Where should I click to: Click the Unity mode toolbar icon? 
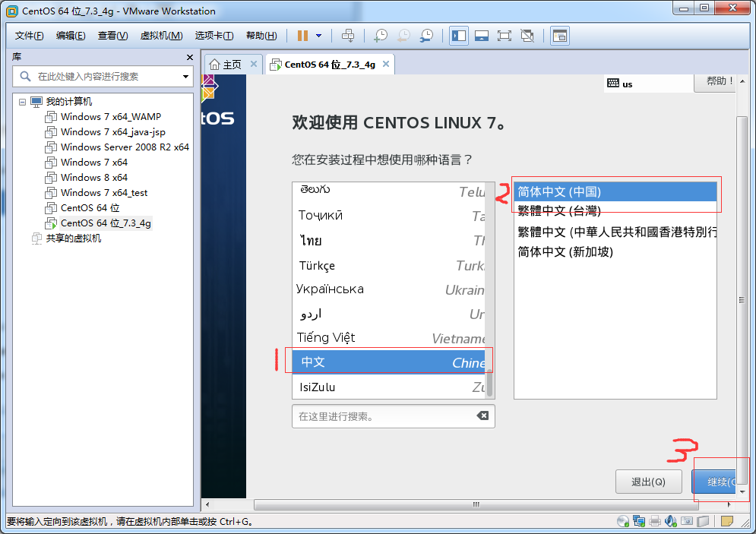coord(527,36)
